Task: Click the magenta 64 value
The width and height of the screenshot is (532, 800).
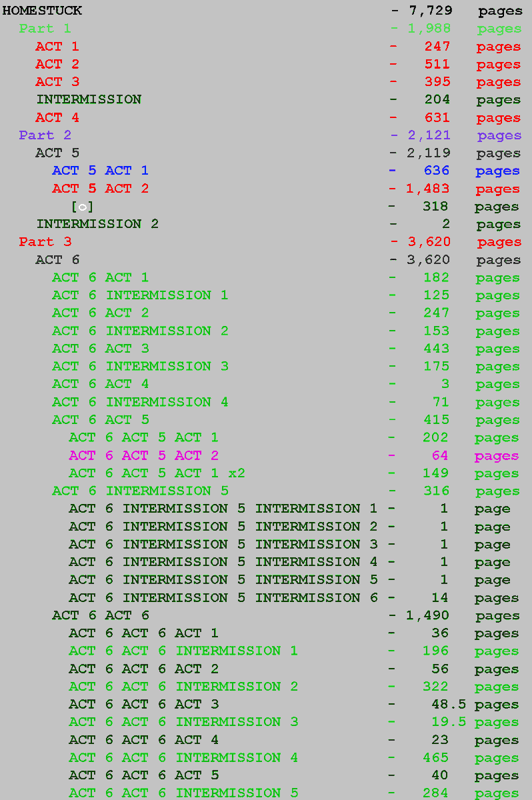Action: tap(440, 455)
